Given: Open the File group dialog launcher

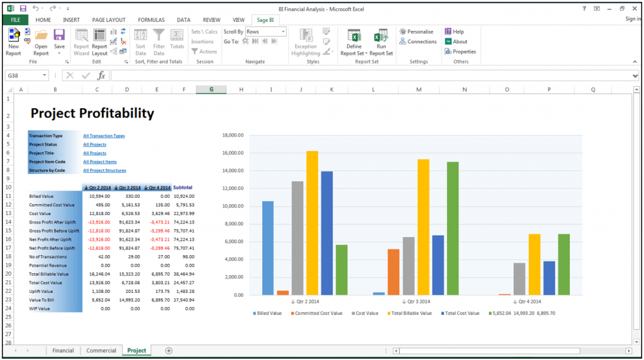Looking at the screenshot, I should click(67, 62).
